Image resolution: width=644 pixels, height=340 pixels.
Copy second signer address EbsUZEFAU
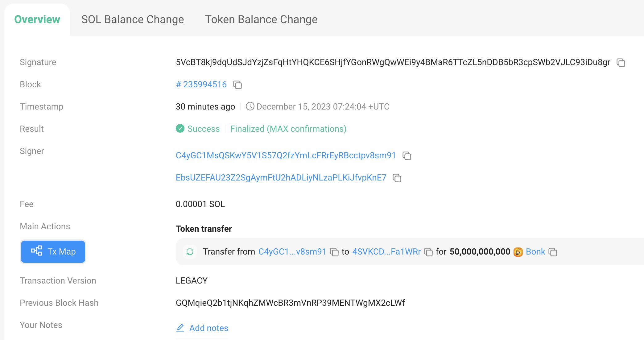[x=397, y=178]
